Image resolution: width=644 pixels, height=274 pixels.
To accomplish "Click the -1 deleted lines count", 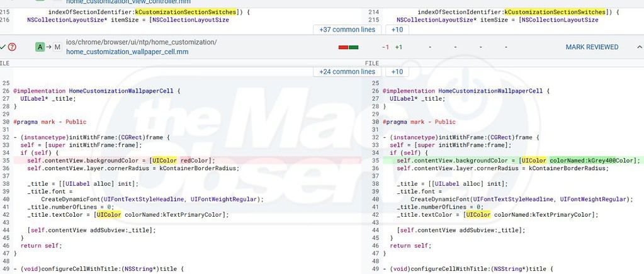I will point(385,47).
